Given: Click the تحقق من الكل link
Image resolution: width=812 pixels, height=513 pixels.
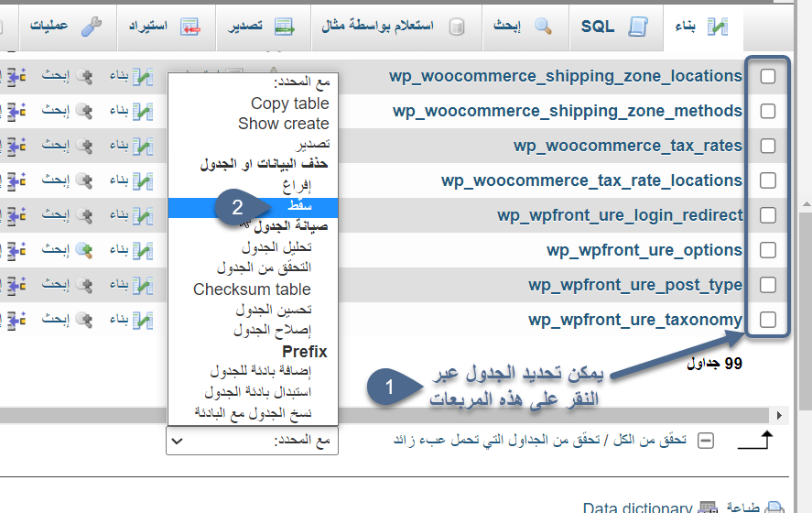Looking at the screenshot, I should [x=659, y=441].
